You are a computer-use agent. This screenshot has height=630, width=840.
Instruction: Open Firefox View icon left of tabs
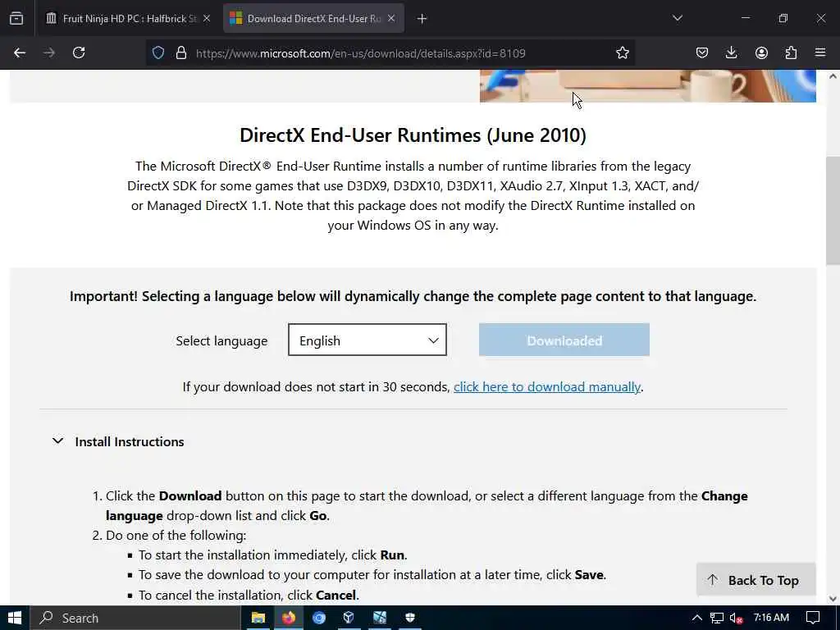pyautogui.click(x=16, y=18)
